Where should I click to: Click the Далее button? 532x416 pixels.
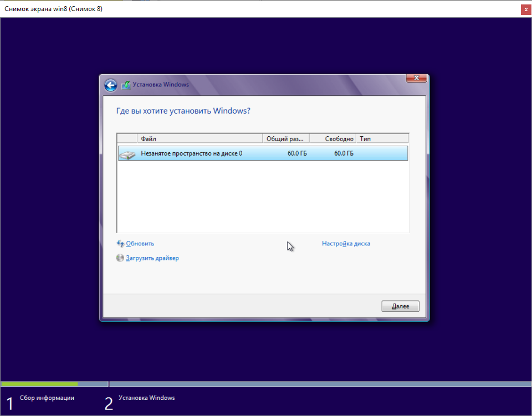tap(400, 306)
